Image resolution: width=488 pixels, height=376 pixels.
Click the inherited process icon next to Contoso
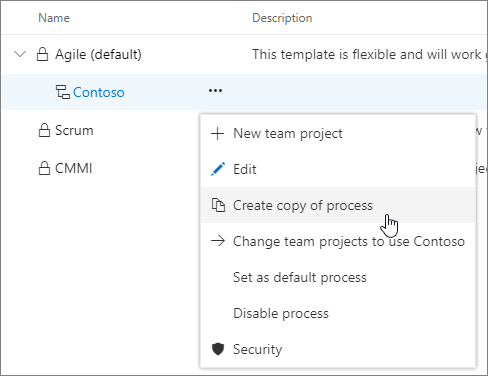(x=63, y=92)
